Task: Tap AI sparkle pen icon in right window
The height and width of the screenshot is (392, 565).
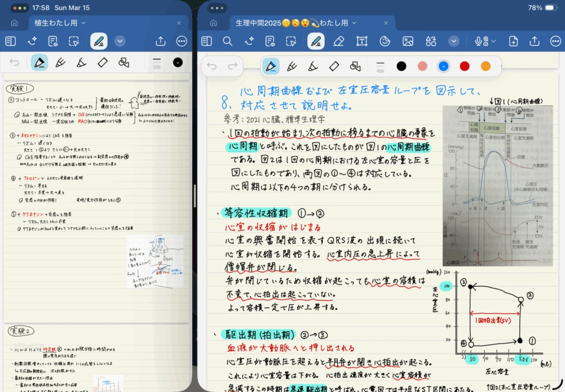Action: pyautogui.click(x=249, y=41)
